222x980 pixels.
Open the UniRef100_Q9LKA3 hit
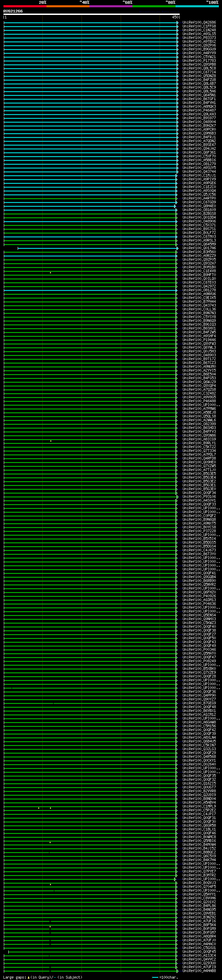pyautogui.click(x=199, y=114)
